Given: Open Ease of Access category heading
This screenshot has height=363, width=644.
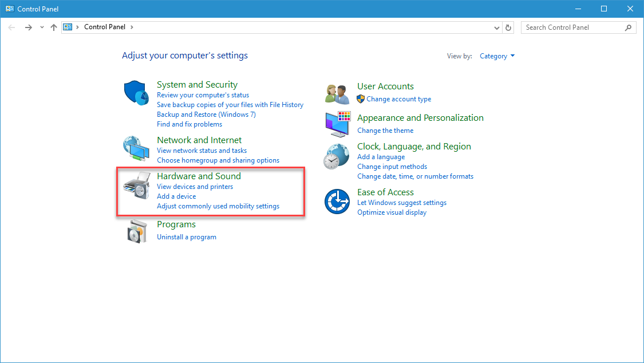Looking at the screenshot, I should pyautogui.click(x=385, y=192).
